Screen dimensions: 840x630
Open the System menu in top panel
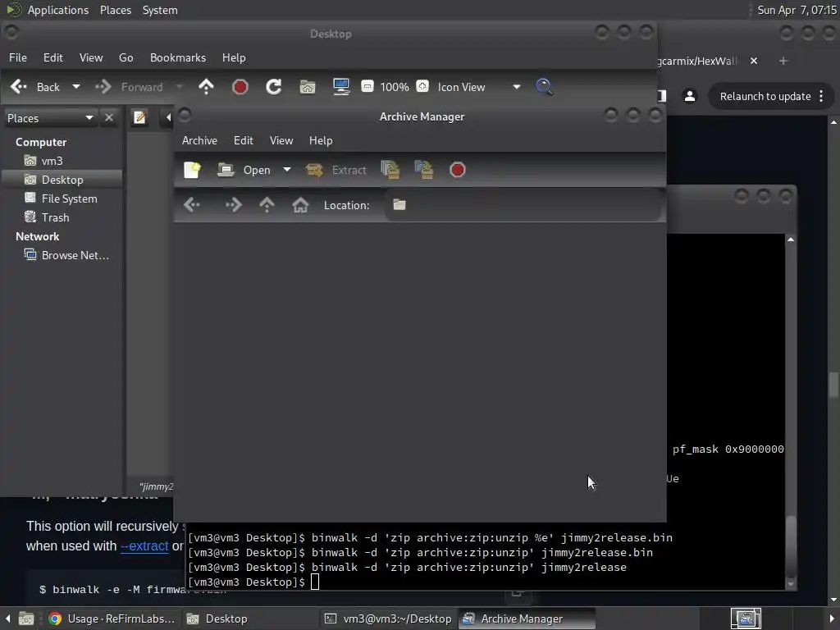coord(160,10)
